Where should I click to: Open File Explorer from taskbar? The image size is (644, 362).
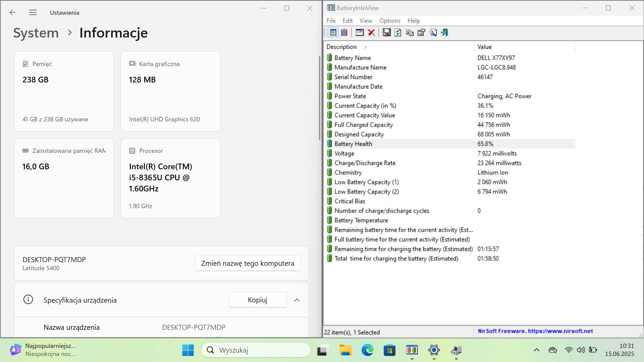click(x=345, y=350)
